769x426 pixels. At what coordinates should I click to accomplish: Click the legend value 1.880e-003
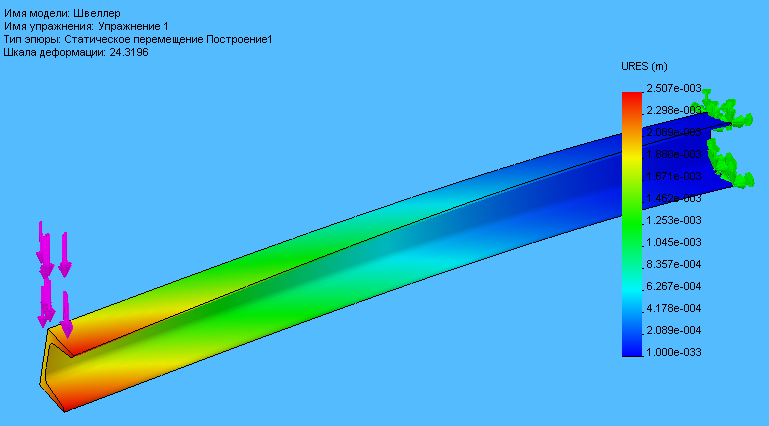point(674,154)
